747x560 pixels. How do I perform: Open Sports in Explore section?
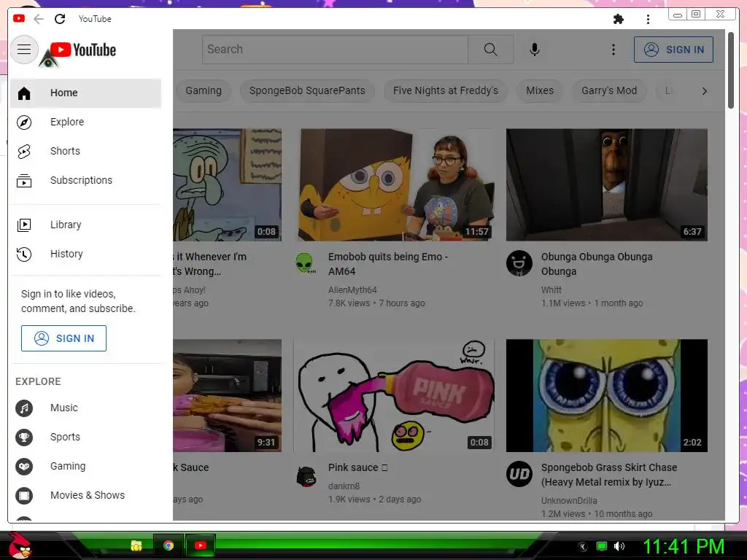click(x=86, y=437)
